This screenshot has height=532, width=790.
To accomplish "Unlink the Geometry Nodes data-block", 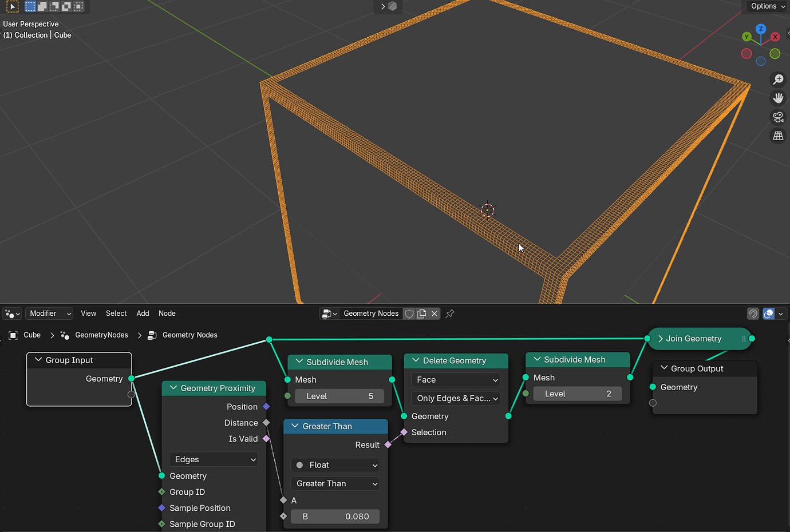I will point(434,313).
